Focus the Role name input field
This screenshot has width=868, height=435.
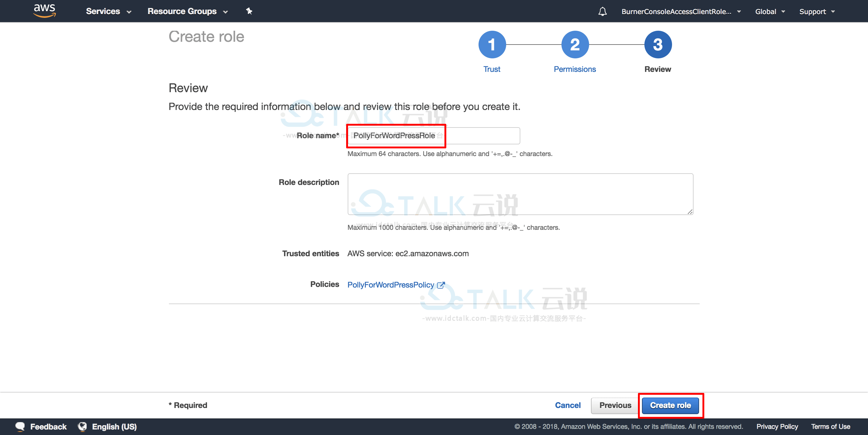click(x=434, y=135)
